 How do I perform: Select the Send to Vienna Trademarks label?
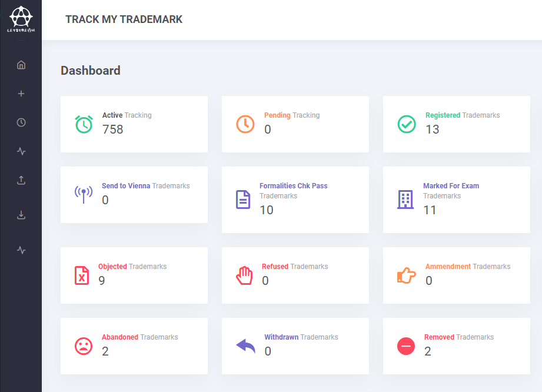[146, 185]
